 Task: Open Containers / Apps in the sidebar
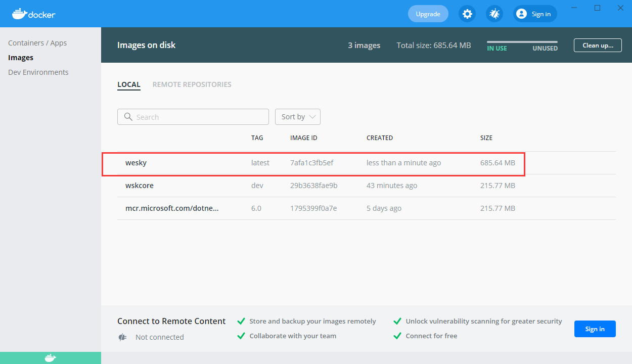[x=37, y=43]
